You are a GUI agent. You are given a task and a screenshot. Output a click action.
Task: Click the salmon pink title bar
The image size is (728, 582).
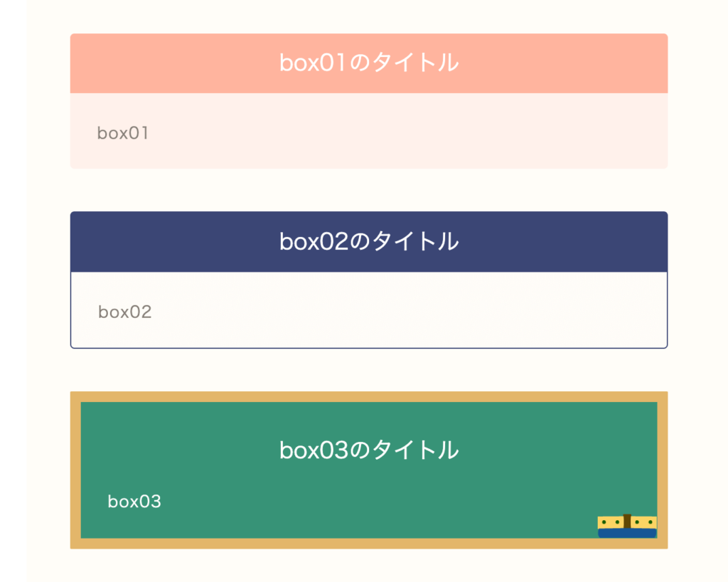tap(369, 63)
